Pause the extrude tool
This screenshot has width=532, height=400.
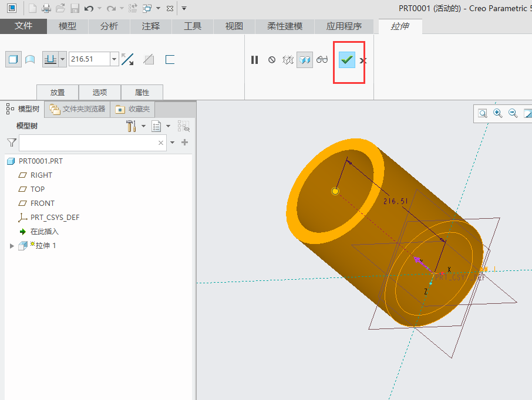254,60
